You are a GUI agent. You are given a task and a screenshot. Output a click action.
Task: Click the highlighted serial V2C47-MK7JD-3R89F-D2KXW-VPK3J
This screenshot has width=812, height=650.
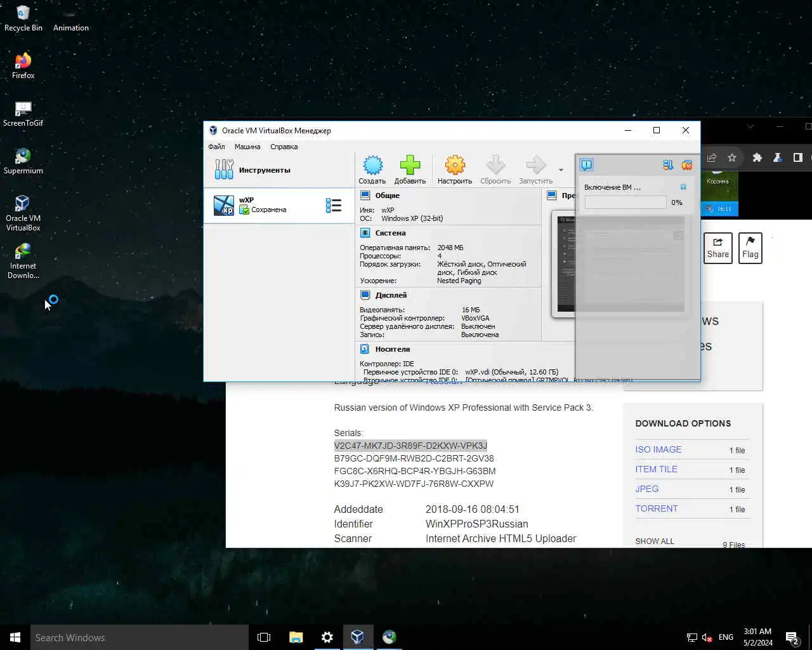click(x=410, y=446)
